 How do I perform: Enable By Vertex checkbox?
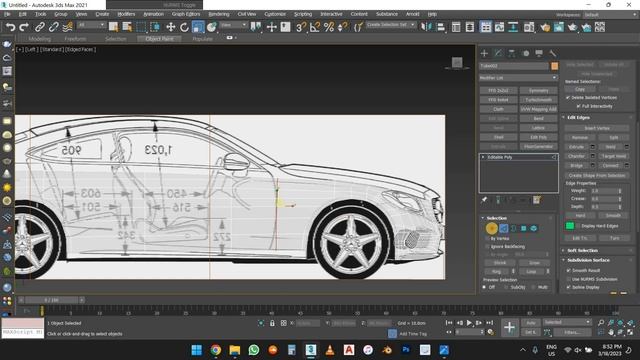pos(487,238)
